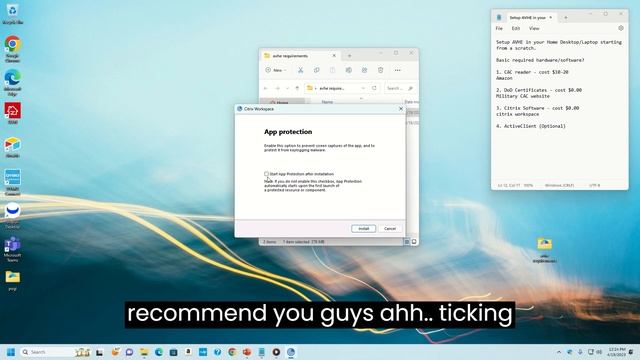This screenshot has width=640, height=360.
Task: Click the Install button in Citrix Workspace
Action: tap(363, 229)
